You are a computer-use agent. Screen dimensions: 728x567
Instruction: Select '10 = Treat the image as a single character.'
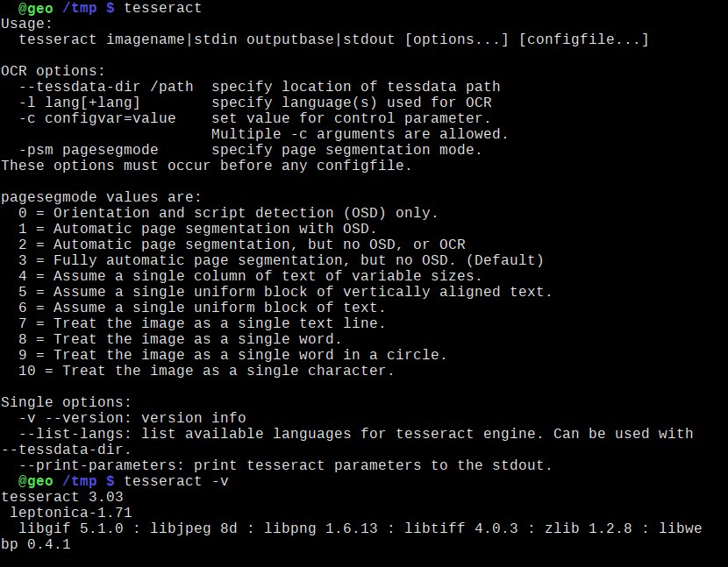(x=206, y=371)
